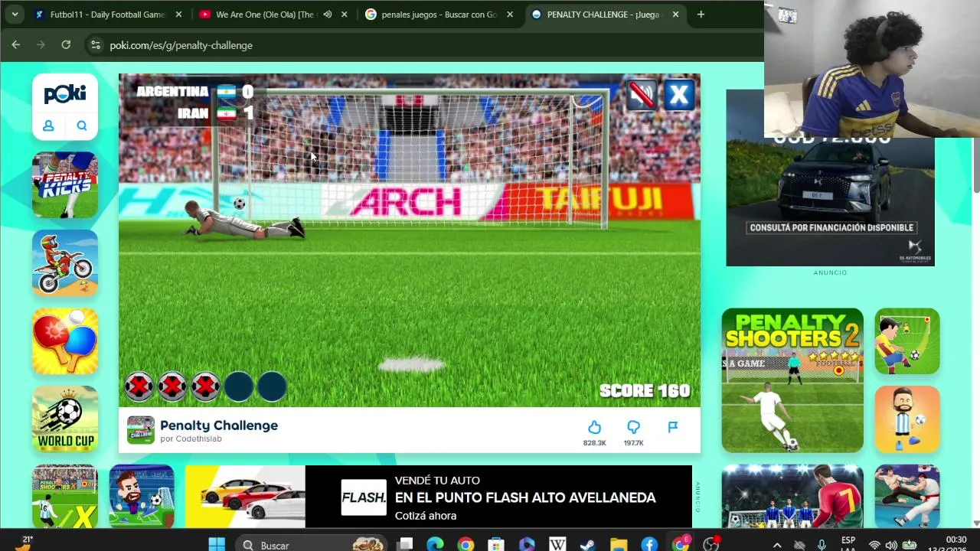Image resolution: width=980 pixels, height=551 pixels.
Task: Open the Penalty Kicks game thumbnail
Action: [x=65, y=184]
